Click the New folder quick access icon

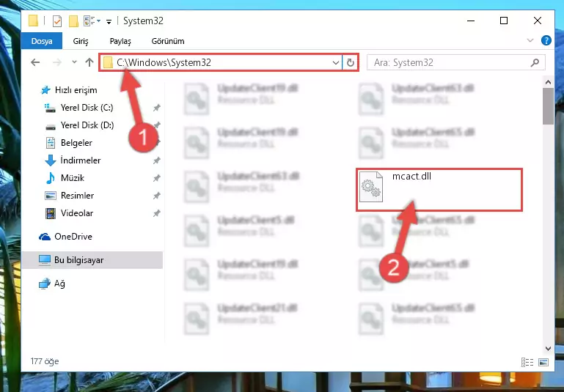click(x=73, y=21)
